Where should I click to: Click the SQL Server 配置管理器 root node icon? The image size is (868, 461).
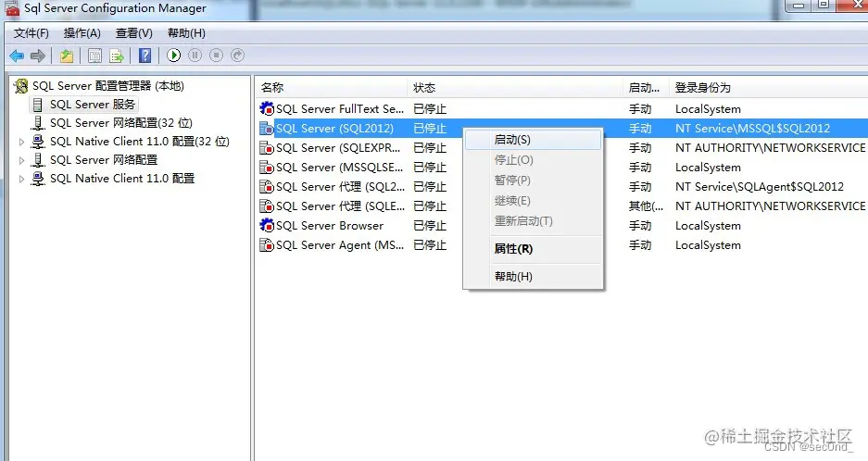[x=21, y=86]
